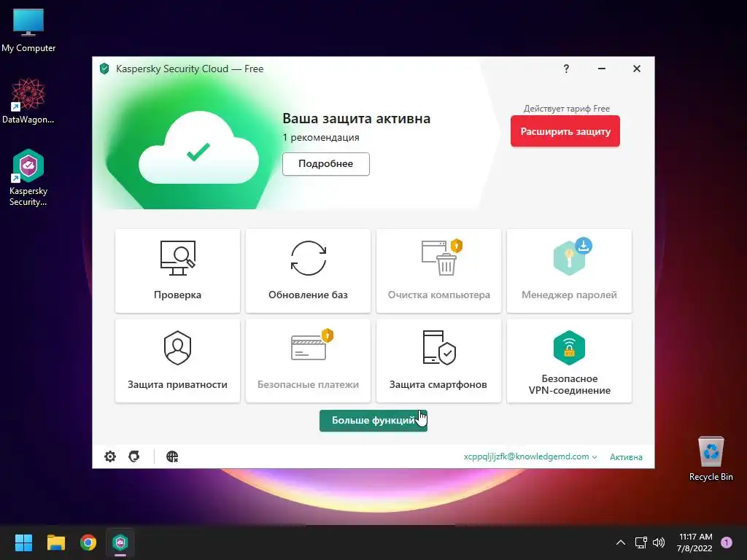Screen dimensions: 747x560
Task: Click the cloud checkmark protection status image
Action: point(198,147)
